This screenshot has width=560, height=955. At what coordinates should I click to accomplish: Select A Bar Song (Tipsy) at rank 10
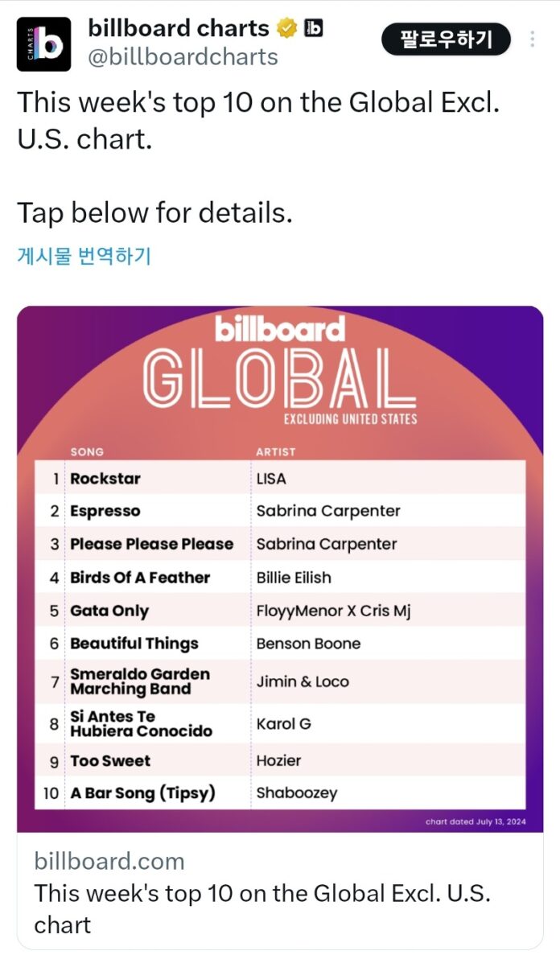(x=143, y=792)
